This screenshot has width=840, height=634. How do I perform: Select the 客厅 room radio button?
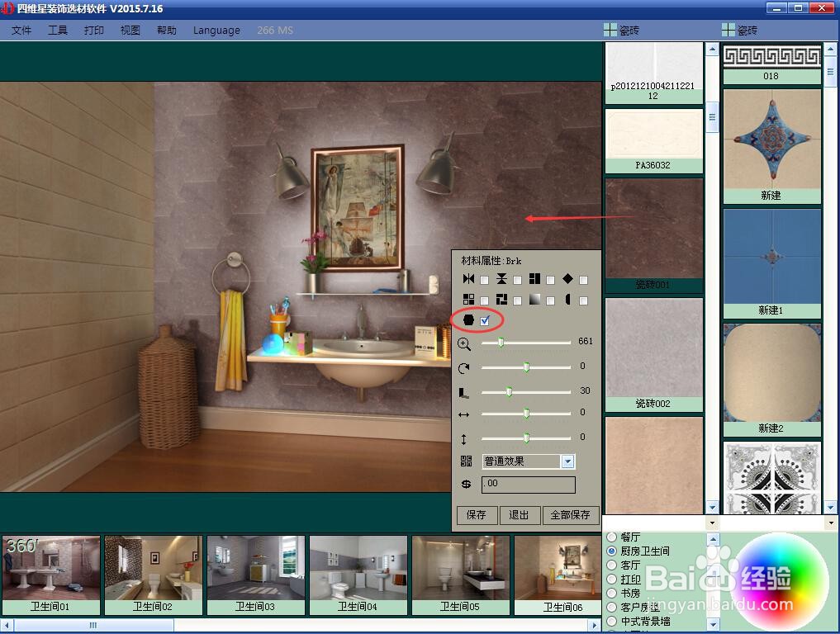pos(611,565)
